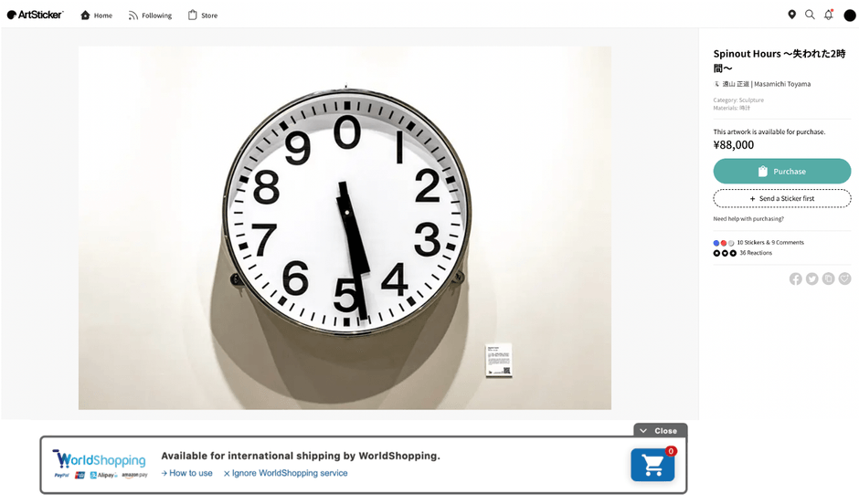
Task: Click the artwork title Spinout Hours
Action: point(779,61)
